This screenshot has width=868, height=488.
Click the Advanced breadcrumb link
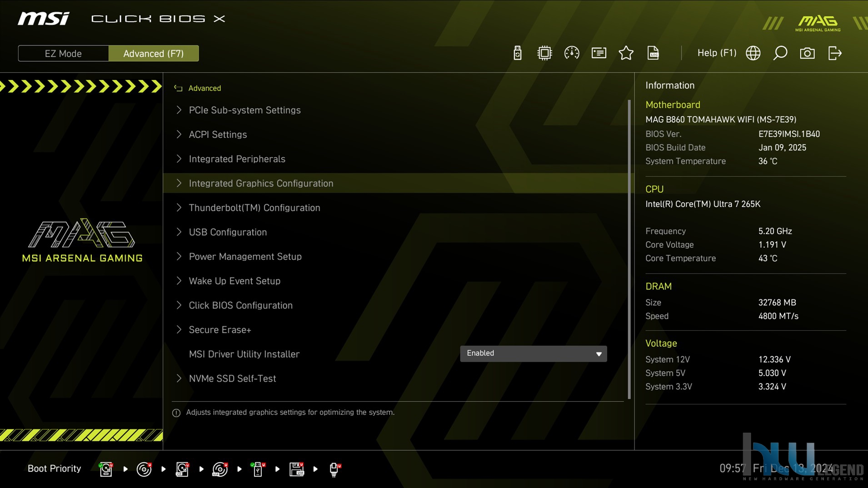click(x=205, y=88)
